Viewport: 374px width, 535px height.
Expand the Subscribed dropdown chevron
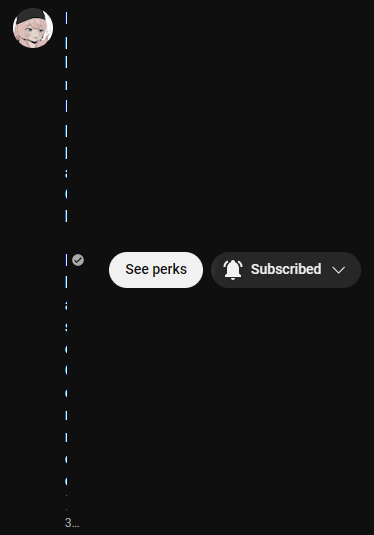click(339, 270)
